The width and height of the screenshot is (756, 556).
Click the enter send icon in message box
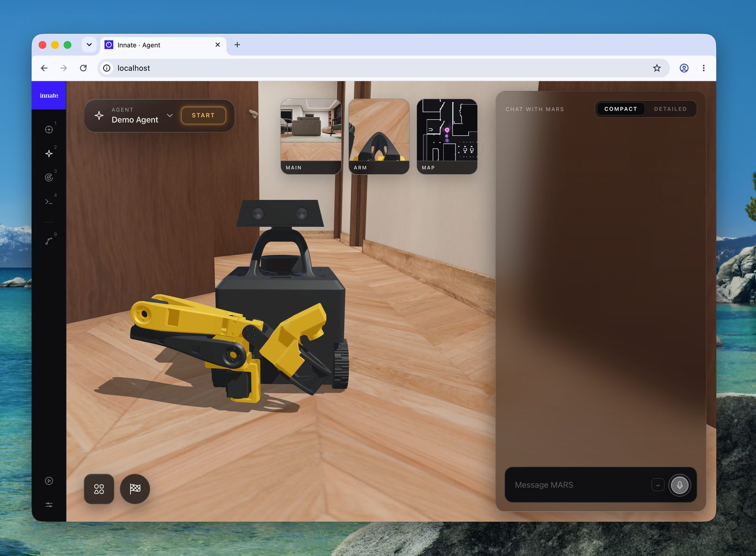click(x=658, y=485)
